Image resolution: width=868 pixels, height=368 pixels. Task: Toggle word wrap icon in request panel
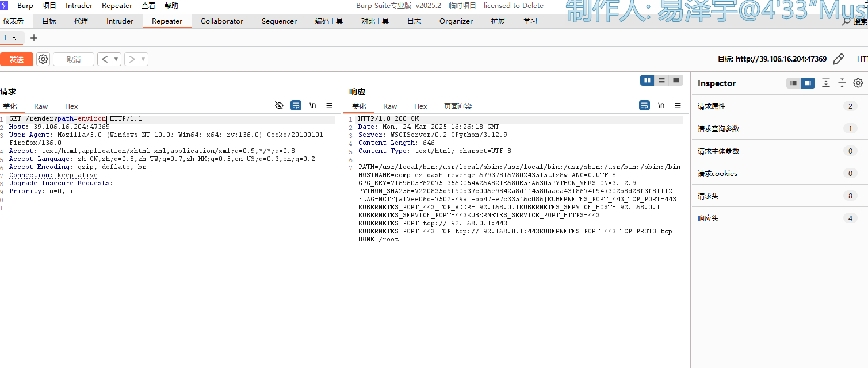tap(296, 105)
